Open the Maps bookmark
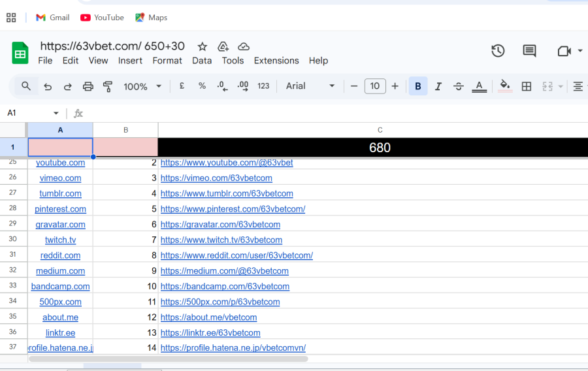588x371 pixels. (151, 18)
